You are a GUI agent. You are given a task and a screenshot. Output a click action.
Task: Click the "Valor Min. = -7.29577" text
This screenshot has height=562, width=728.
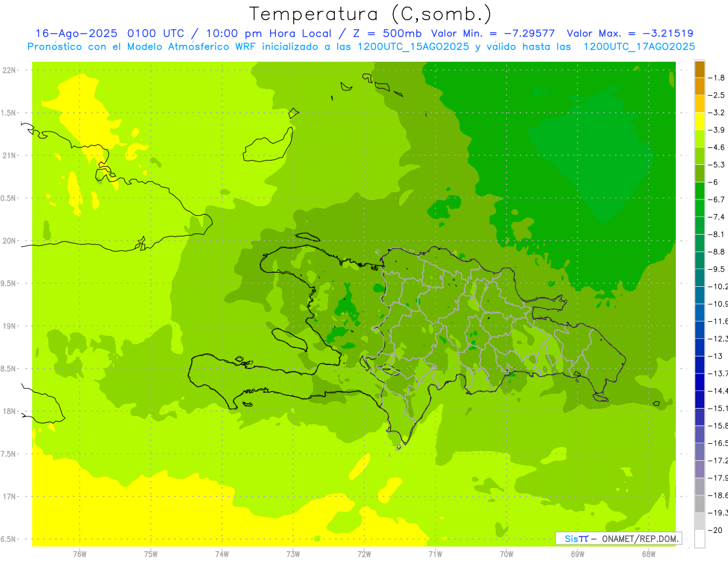494,33
